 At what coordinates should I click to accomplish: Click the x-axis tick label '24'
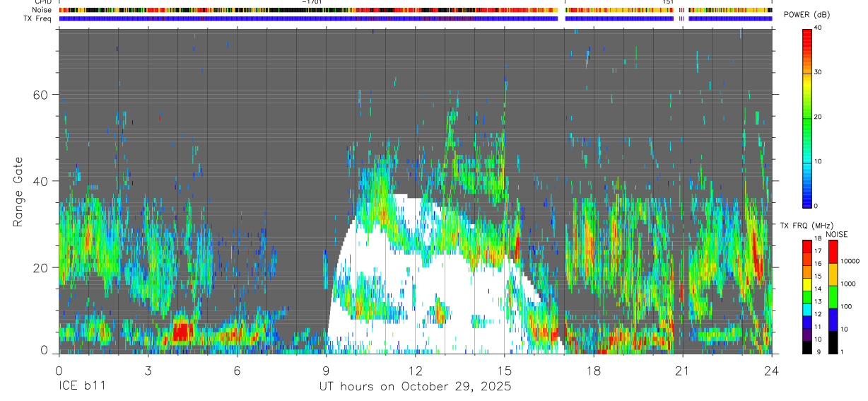(x=772, y=370)
